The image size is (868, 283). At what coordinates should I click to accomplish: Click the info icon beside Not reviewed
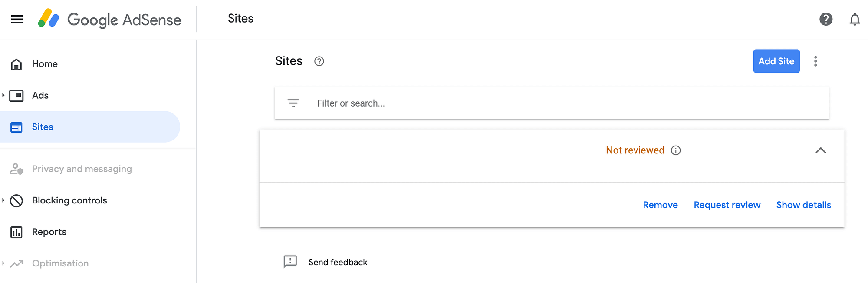pos(675,150)
